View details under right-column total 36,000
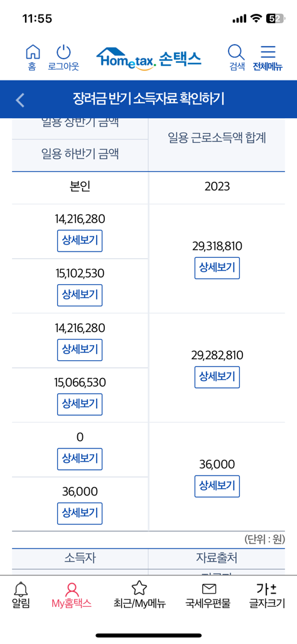This screenshot has width=297, height=644. pos(217,486)
